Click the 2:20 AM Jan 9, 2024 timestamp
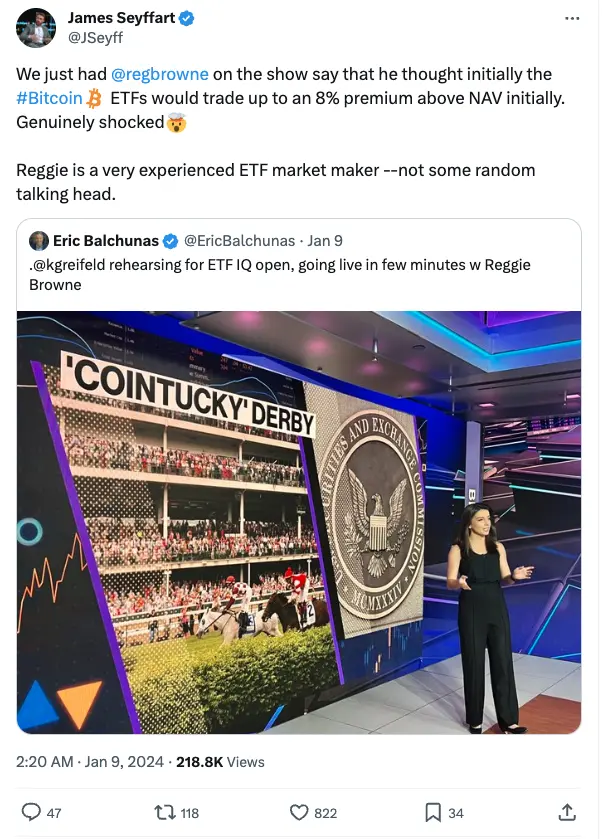The width and height of the screenshot is (602, 839). tap(89, 762)
